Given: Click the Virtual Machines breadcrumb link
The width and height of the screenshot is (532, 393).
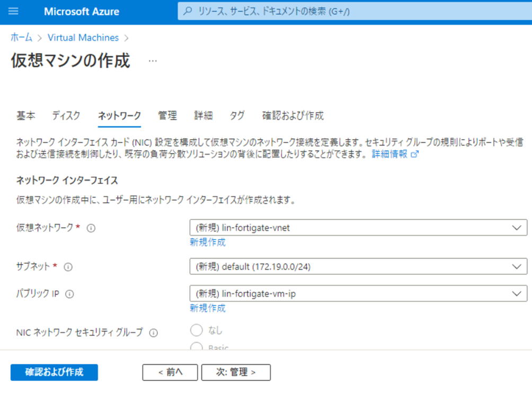Looking at the screenshot, I should pos(83,38).
